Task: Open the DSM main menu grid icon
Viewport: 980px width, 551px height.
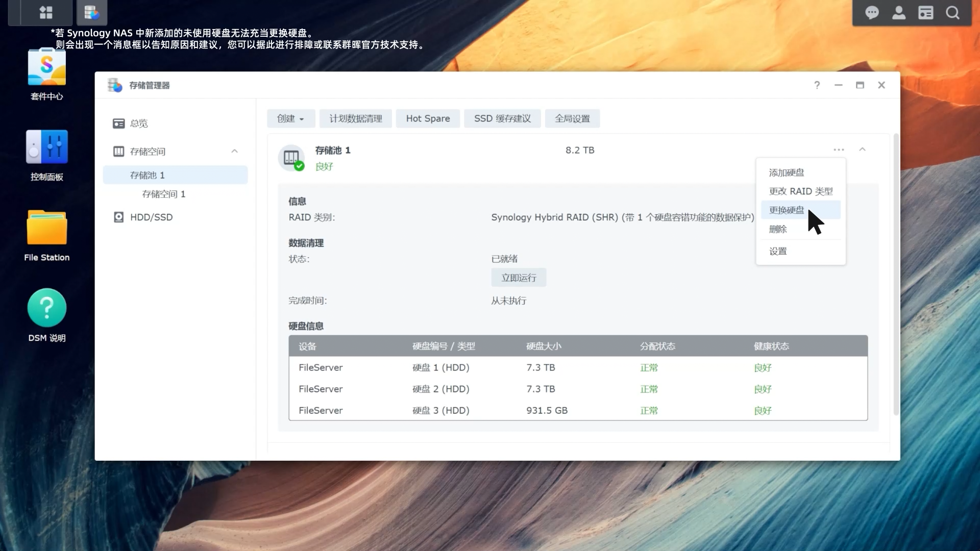Action: click(x=46, y=13)
